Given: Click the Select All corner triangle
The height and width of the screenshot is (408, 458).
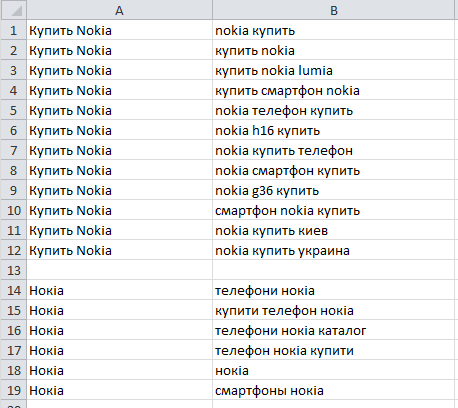Looking at the screenshot, I should point(13,10).
